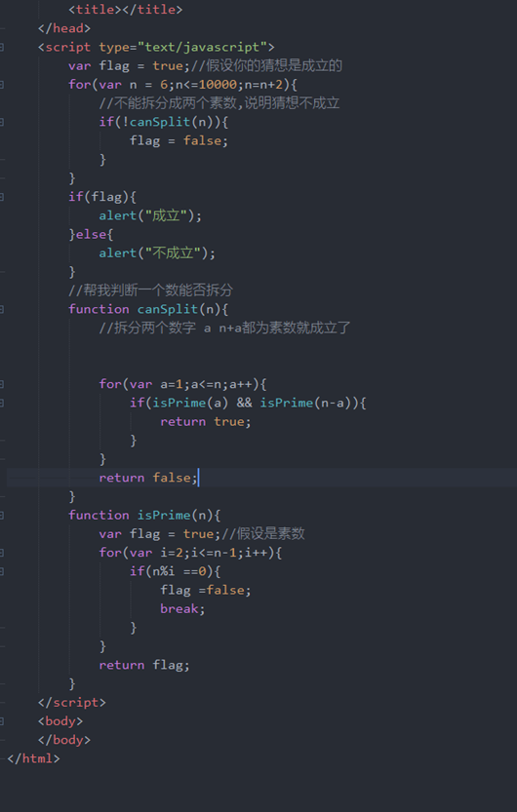Click the closing </script> tag
This screenshot has width=517, height=812.
pyautogui.click(x=72, y=702)
